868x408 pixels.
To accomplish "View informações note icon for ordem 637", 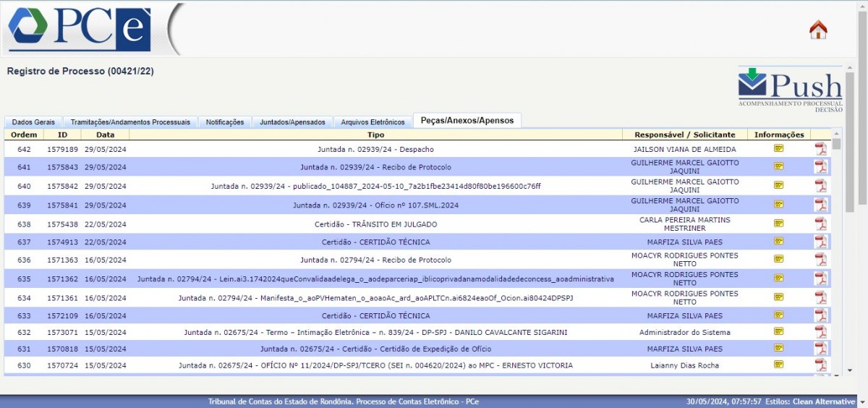I will [779, 242].
